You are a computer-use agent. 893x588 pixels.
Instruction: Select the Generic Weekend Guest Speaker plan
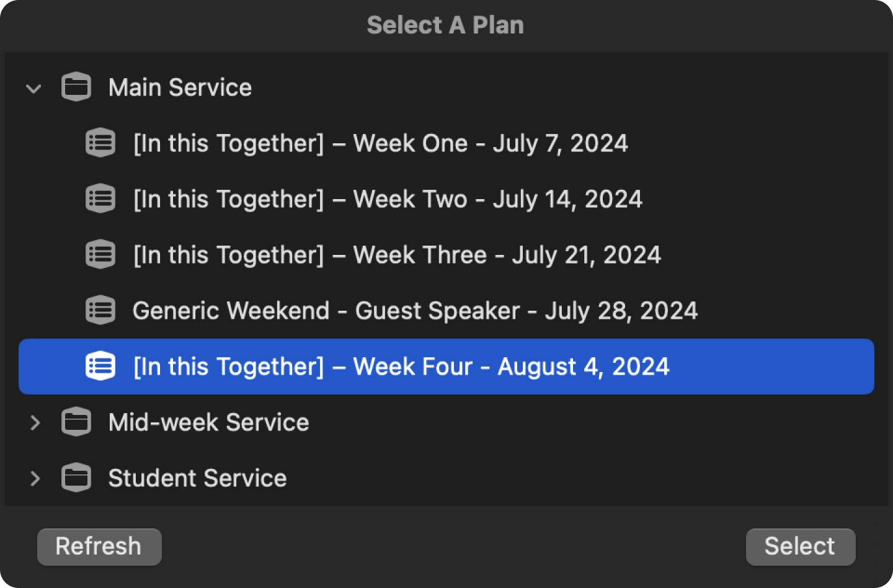(414, 310)
